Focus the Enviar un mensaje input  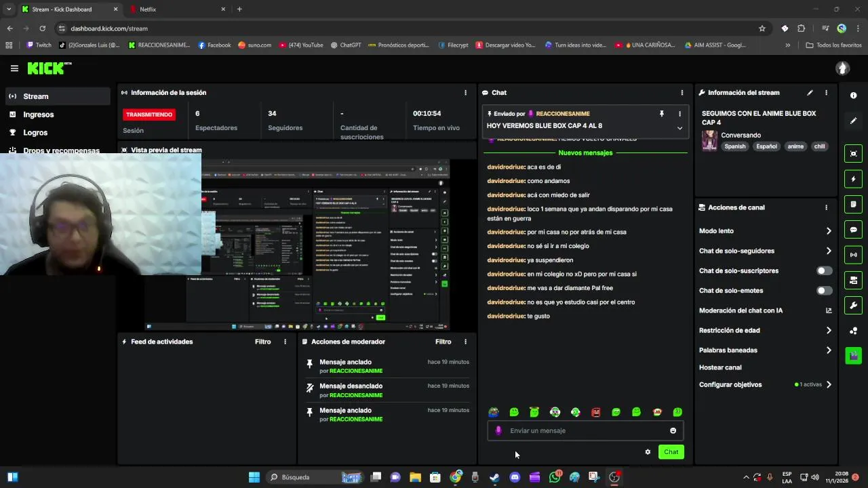[x=585, y=430]
